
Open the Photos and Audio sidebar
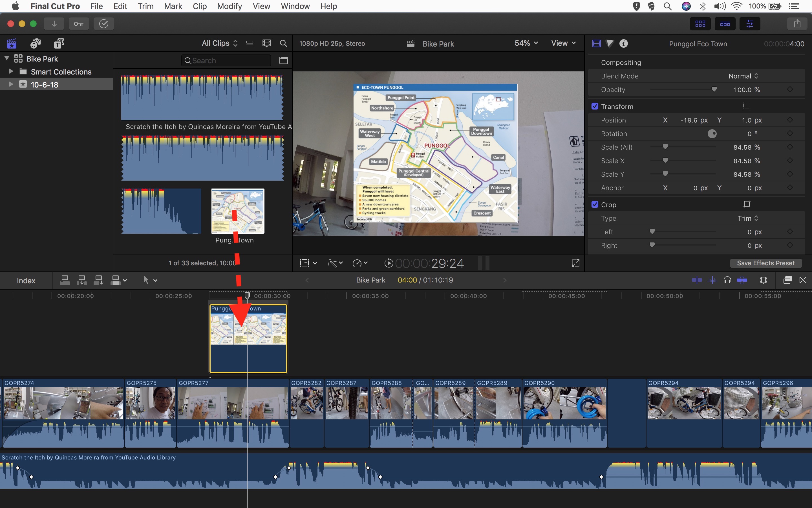pyautogui.click(x=35, y=43)
